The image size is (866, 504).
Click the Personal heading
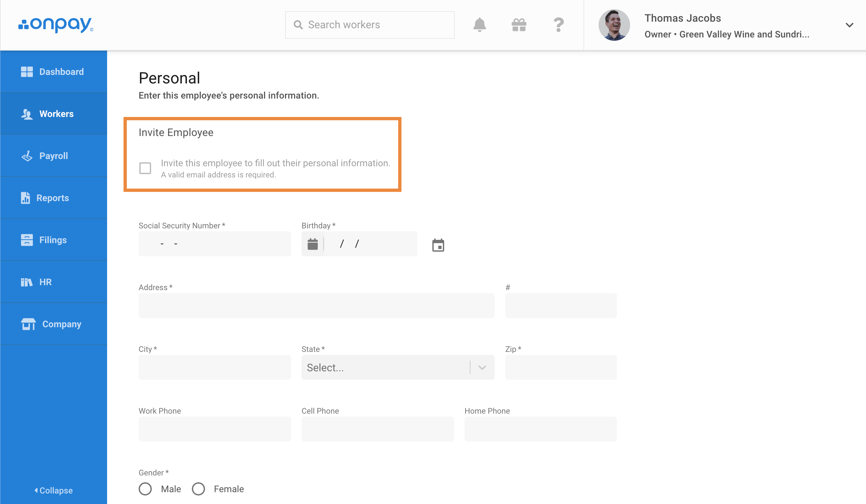click(169, 78)
